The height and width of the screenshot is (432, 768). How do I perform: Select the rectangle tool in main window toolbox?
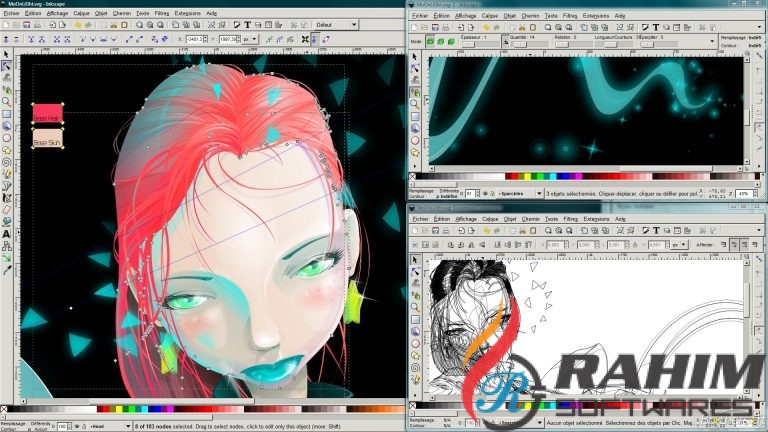tap(6, 114)
